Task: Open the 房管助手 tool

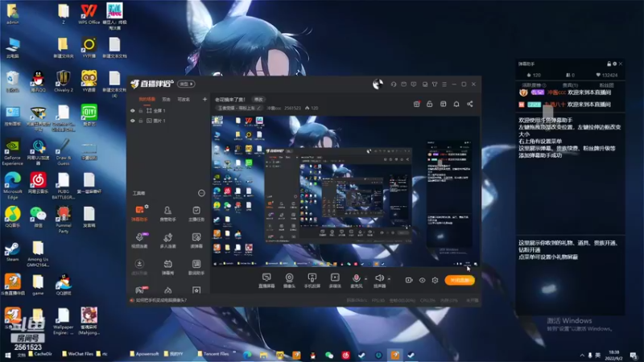Action: pyautogui.click(x=167, y=213)
